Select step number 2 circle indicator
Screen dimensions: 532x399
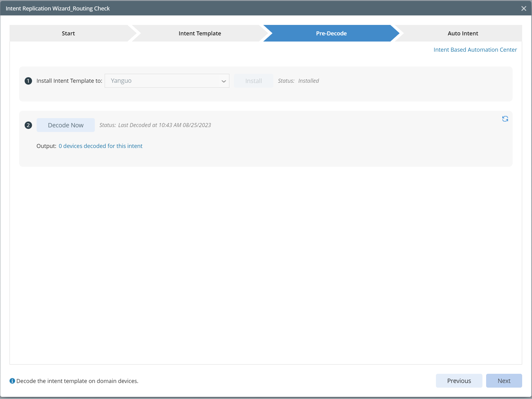click(28, 125)
